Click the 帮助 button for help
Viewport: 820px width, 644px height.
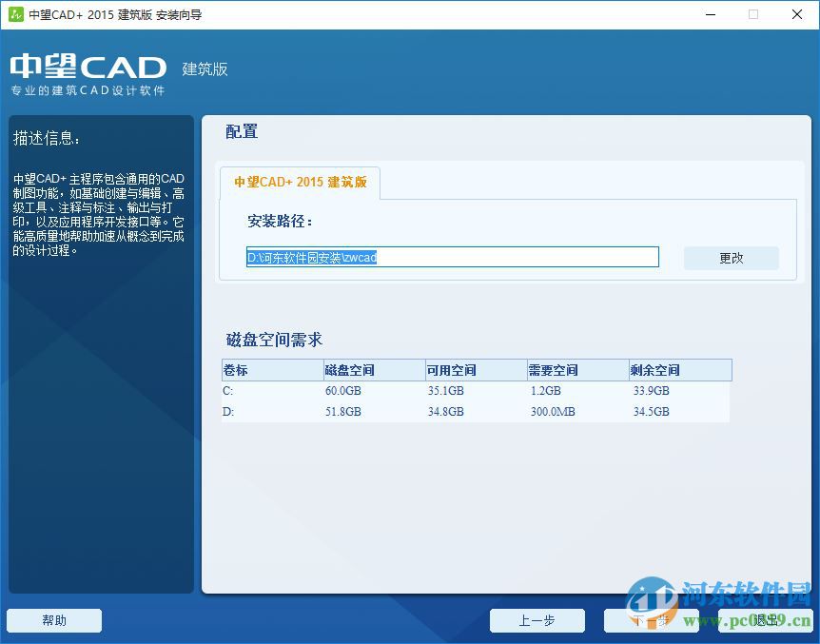(x=54, y=620)
